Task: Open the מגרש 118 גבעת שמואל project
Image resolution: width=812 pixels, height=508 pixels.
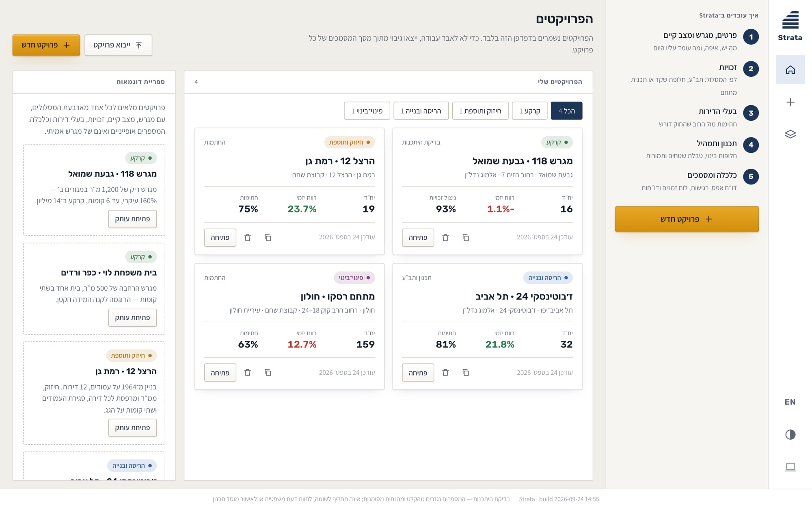Action: tap(418, 238)
